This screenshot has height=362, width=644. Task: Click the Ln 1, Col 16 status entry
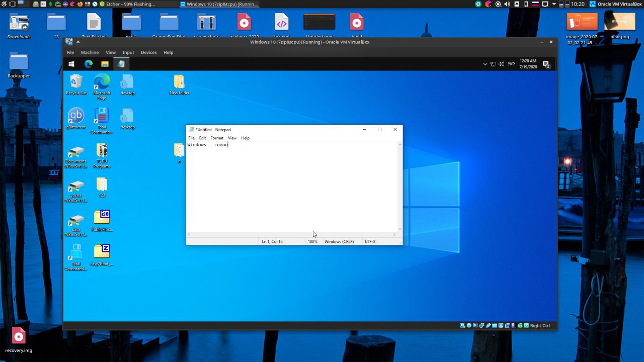click(272, 241)
